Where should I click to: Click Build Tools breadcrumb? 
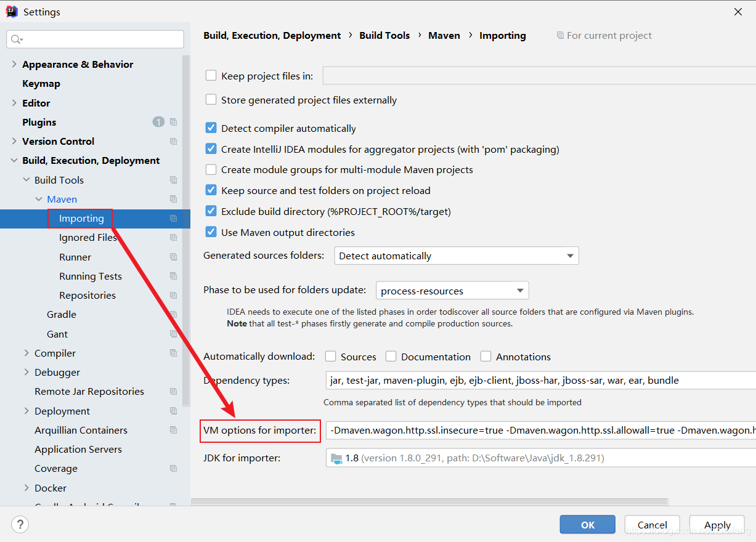click(x=384, y=36)
